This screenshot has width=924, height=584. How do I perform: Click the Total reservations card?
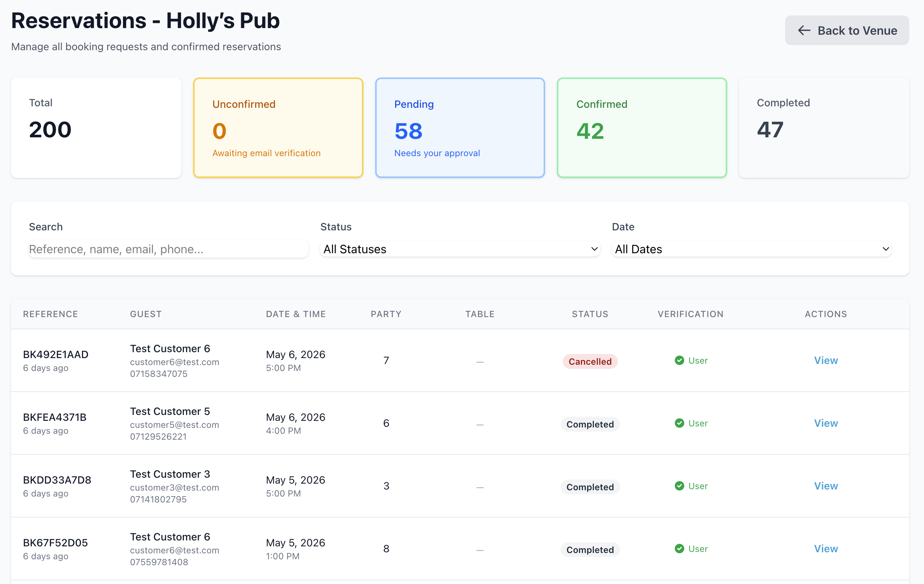[x=96, y=128]
